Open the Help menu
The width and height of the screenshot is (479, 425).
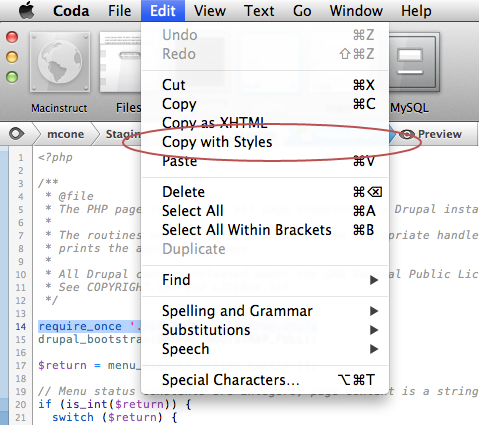[416, 11]
